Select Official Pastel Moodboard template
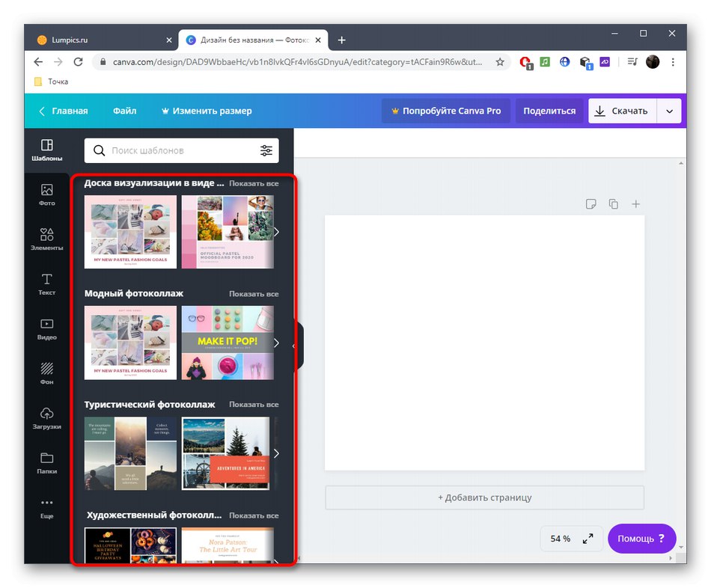 pos(228,232)
